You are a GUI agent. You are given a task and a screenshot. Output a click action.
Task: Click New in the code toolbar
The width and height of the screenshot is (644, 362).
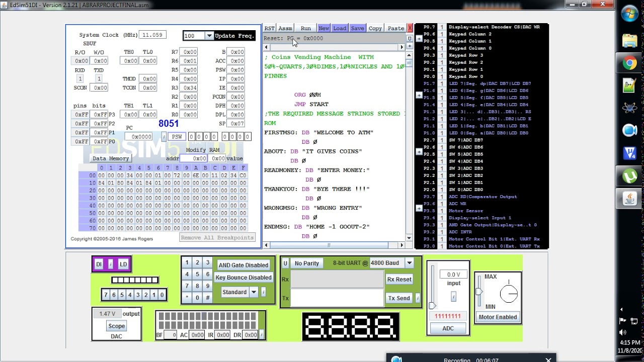point(324,28)
